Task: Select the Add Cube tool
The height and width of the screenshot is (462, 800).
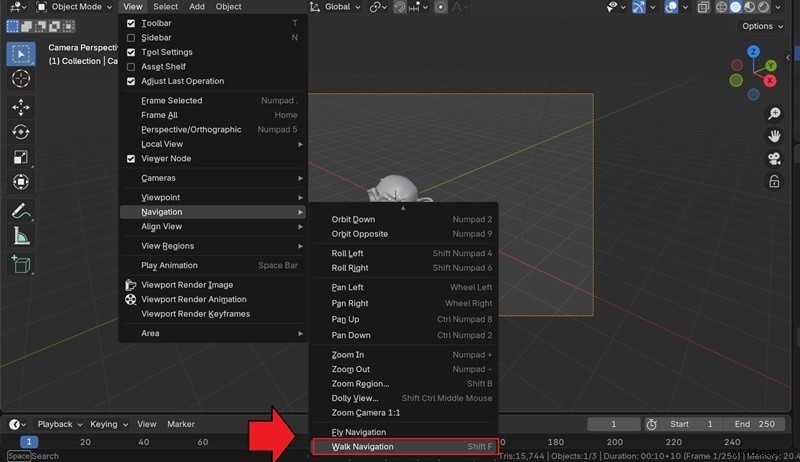Action: tap(21, 264)
